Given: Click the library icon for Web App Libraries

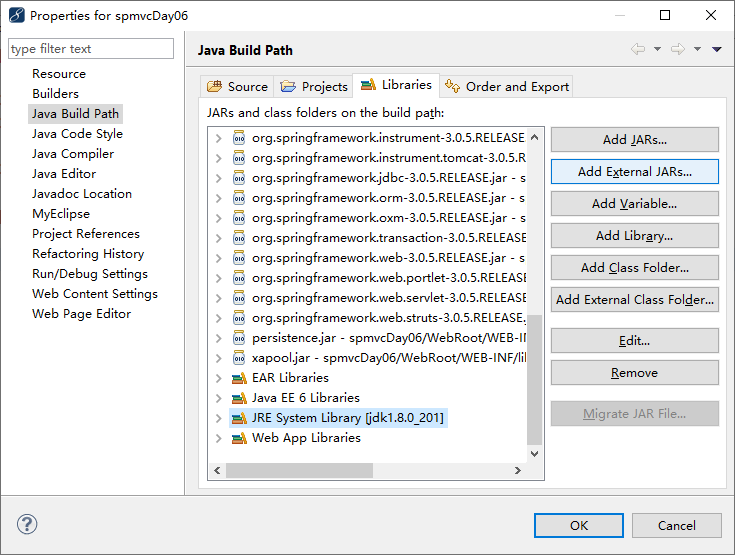Looking at the screenshot, I should coord(239,438).
